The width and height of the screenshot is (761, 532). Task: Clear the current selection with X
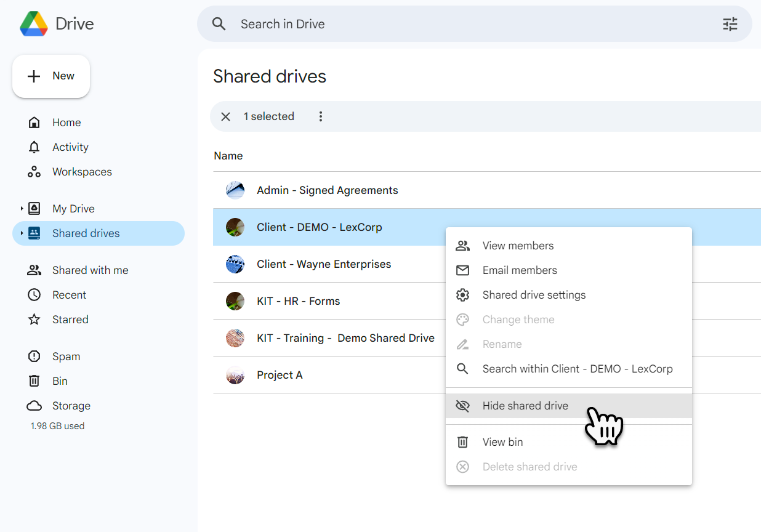coord(225,116)
